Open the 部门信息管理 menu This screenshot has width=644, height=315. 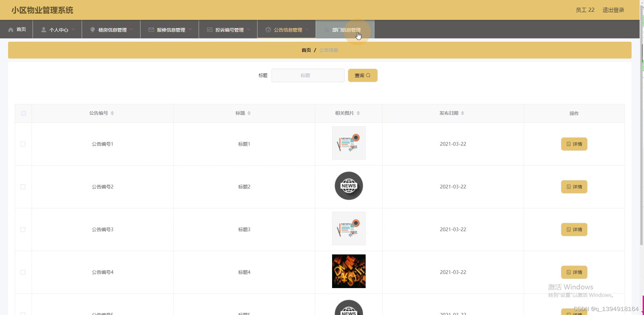coord(345,29)
